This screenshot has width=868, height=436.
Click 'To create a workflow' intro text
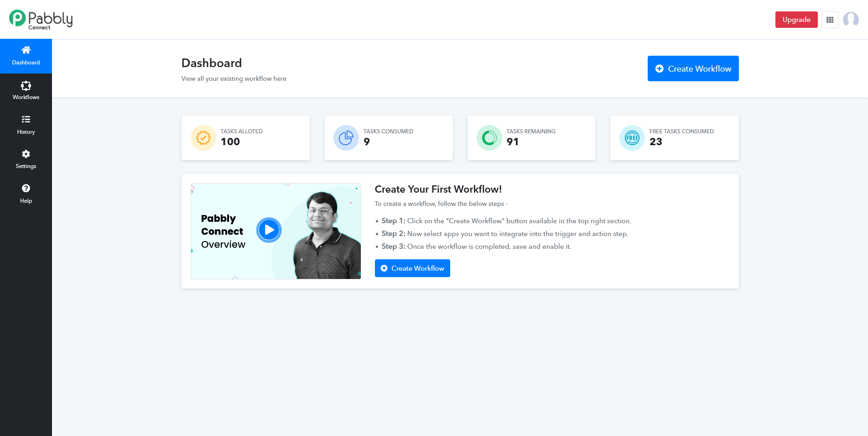[x=441, y=204]
